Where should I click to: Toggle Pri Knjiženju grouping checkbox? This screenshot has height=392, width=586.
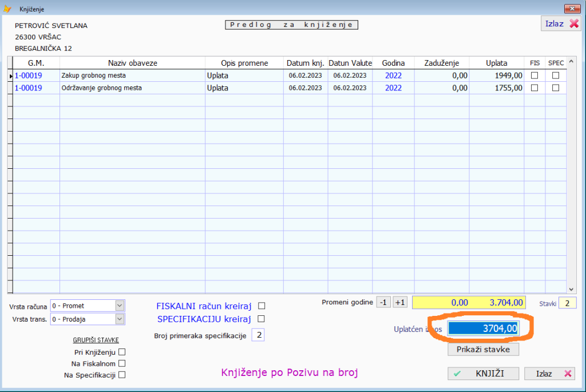click(121, 352)
